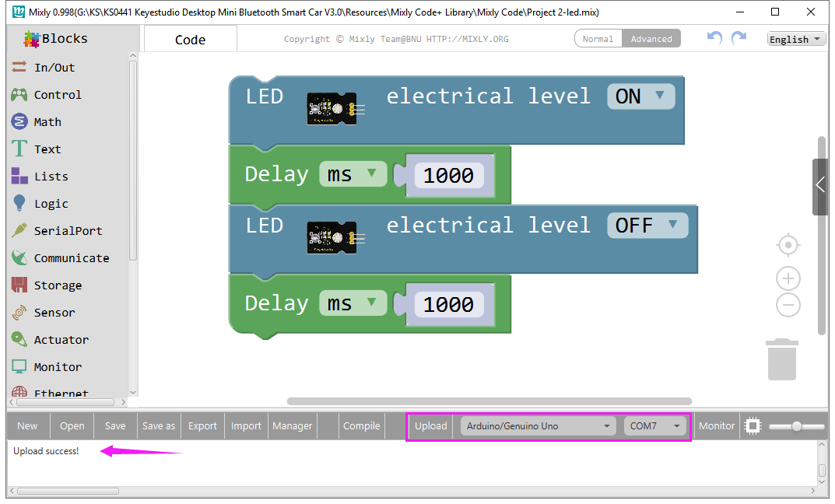Open the In/Out category icon
This screenshot has height=504, width=835.
pos(19,67)
